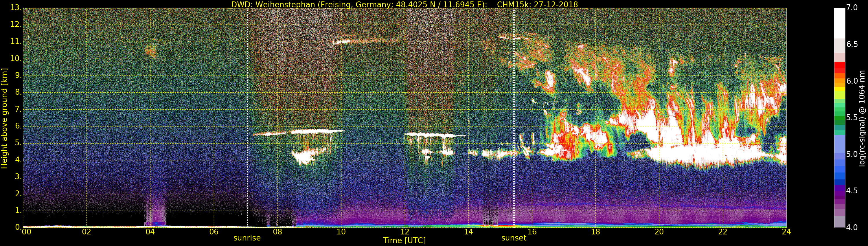This screenshot has width=868, height=246.
Task: Click the 'Height above ground [km]' axis label
Action: (4, 118)
